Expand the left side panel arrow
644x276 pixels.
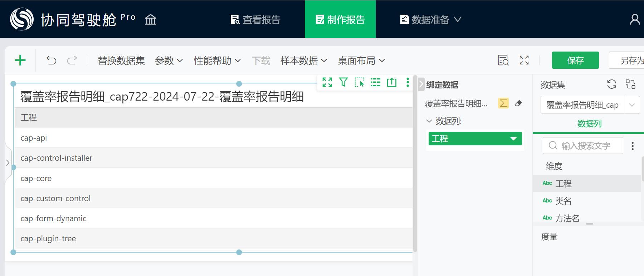point(8,163)
